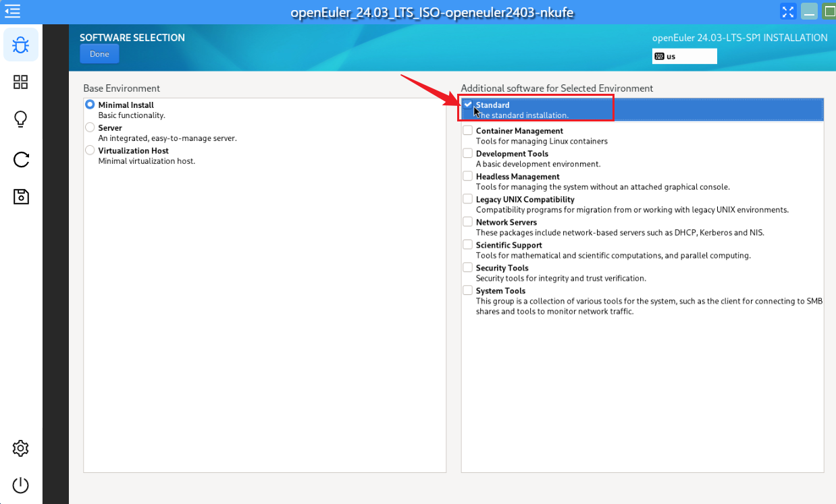Click the lightbulb icon in sidebar

[x=21, y=119]
